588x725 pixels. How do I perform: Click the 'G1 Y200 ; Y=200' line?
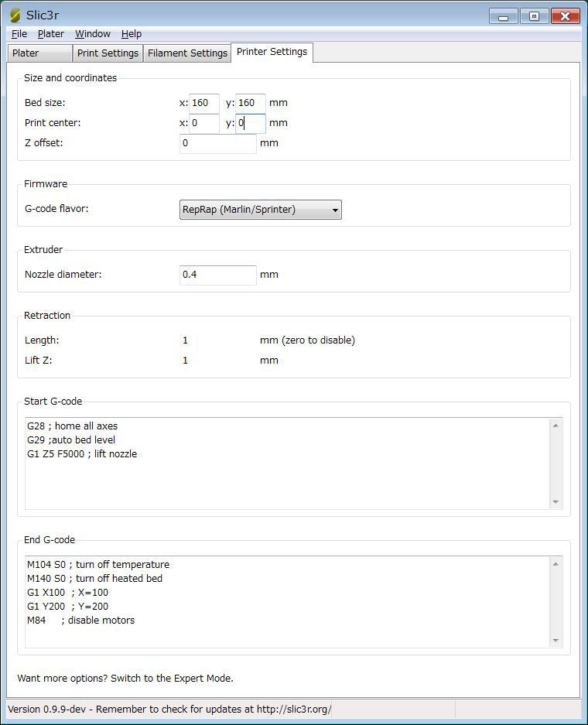(x=67, y=606)
